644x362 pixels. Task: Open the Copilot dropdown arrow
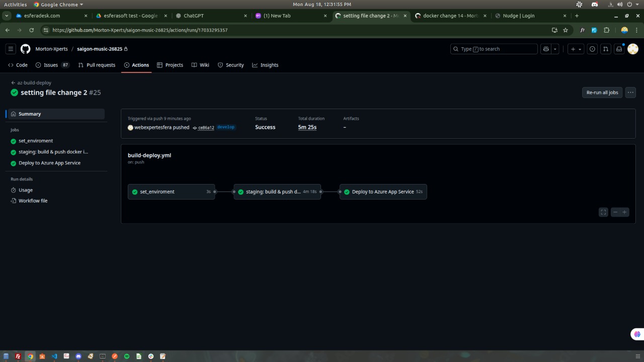tap(555, 49)
